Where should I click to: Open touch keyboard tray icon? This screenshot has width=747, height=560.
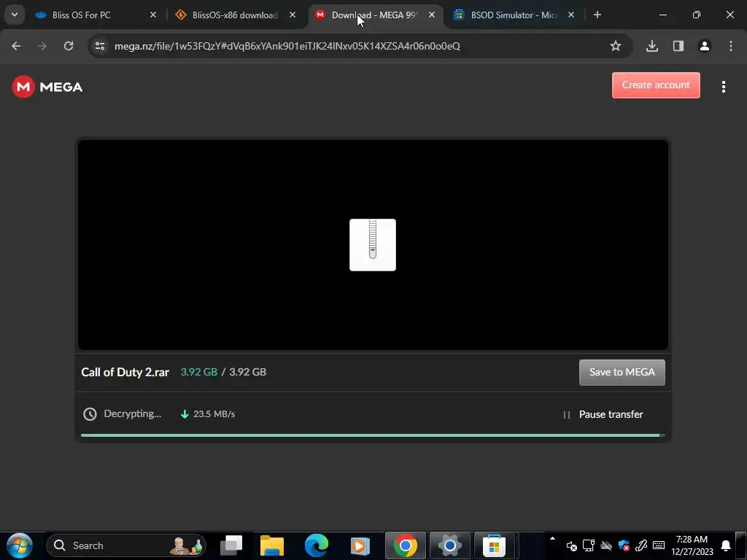(659, 545)
